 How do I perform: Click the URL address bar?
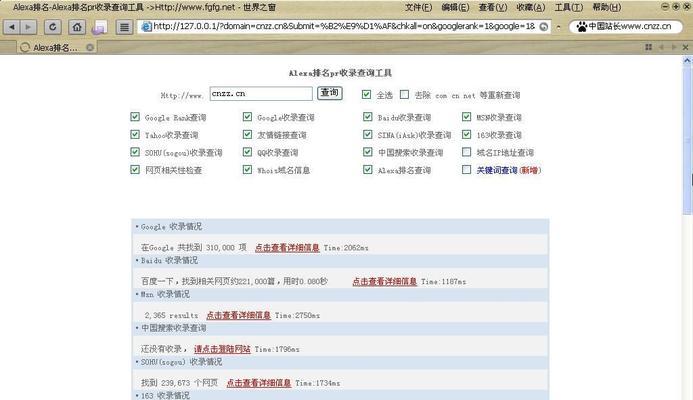pos(343,27)
